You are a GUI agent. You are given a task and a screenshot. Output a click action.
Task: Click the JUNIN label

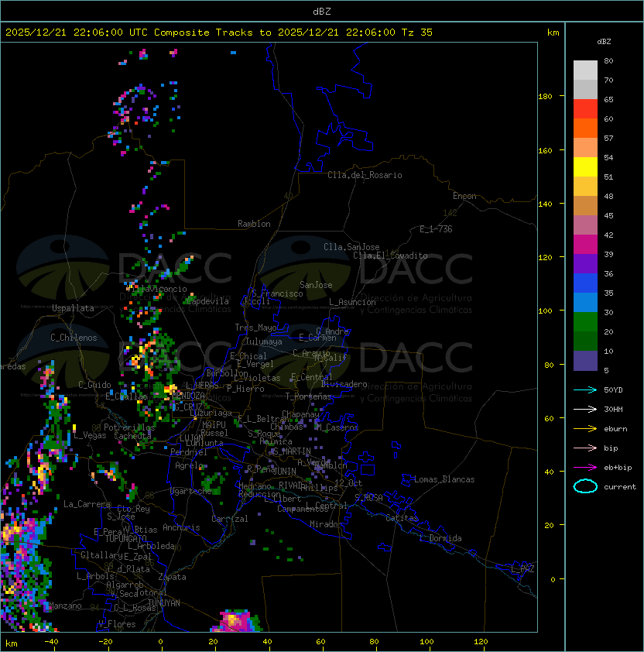click(284, 471)
